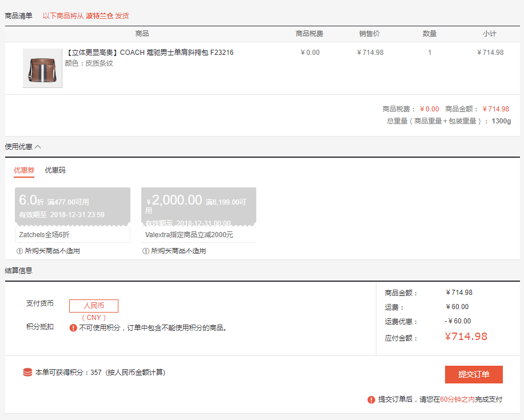Select the 6.0折 discount coupon card
Viewport: 524px width, 420px height.
click(73, 205)
